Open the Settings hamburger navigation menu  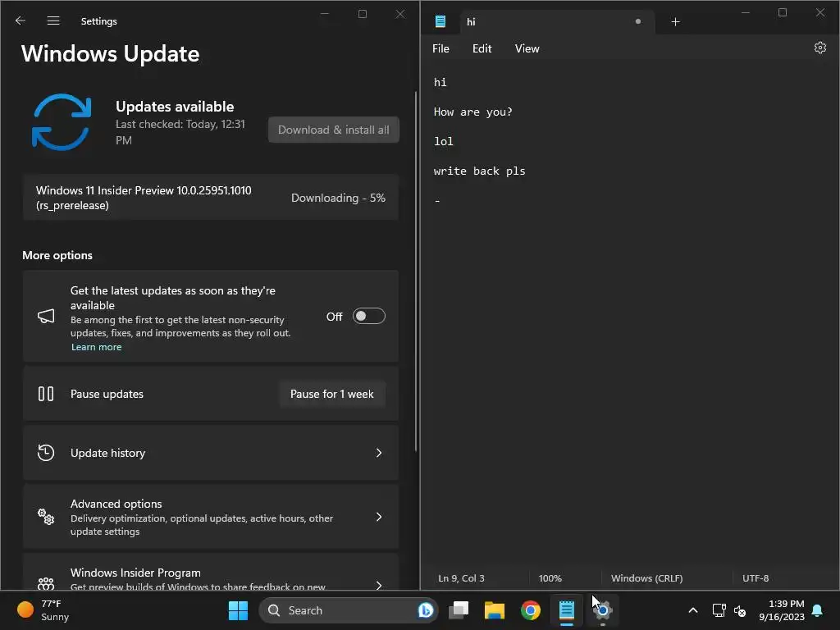(x=53, y=21)
